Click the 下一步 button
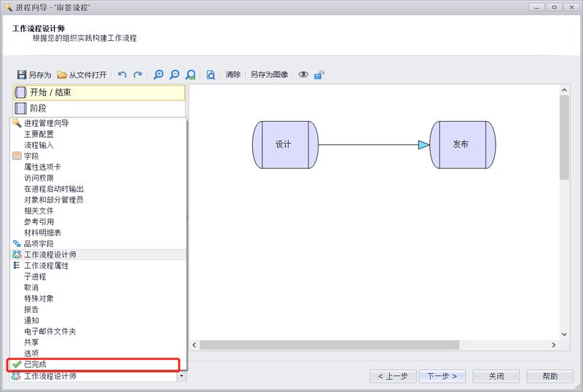This screenshot has height=392, width=583. click(442, 376)
